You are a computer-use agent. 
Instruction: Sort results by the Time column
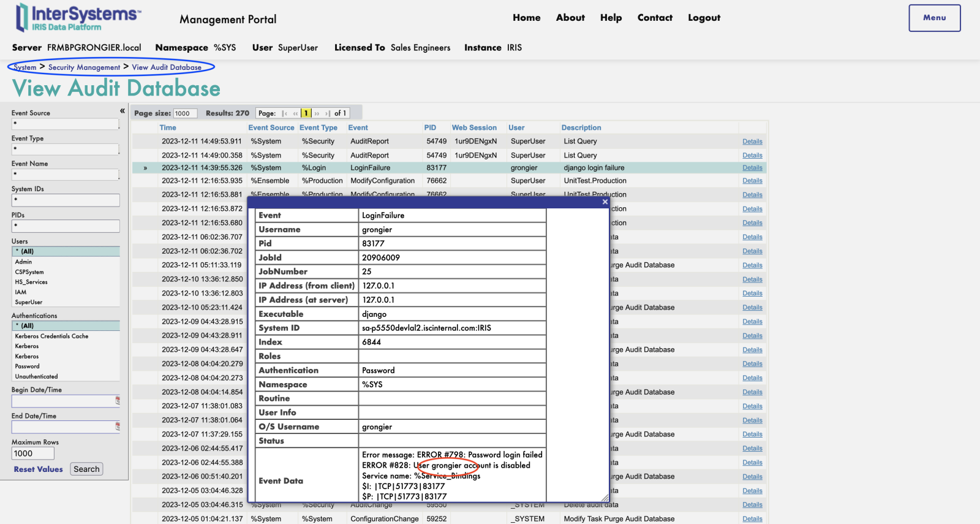pyautogui.click(x=168, y=127)
